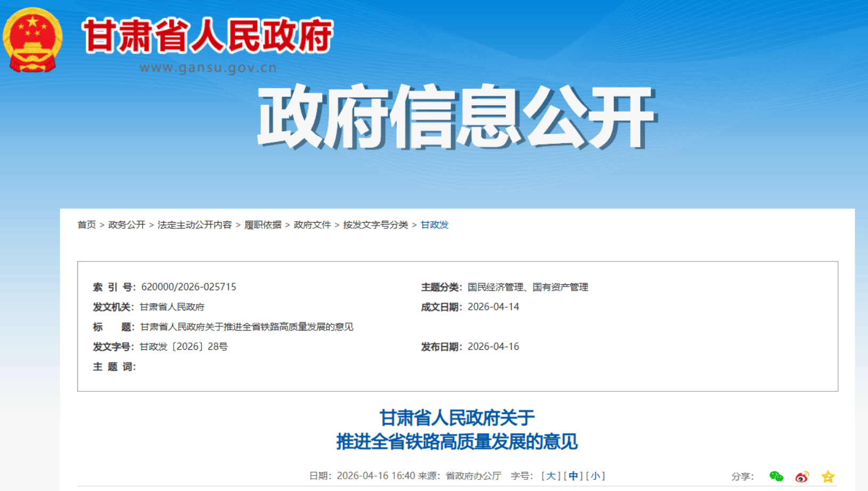Set the font size to 大
868x491 pixels.
(x=551, y=476)
